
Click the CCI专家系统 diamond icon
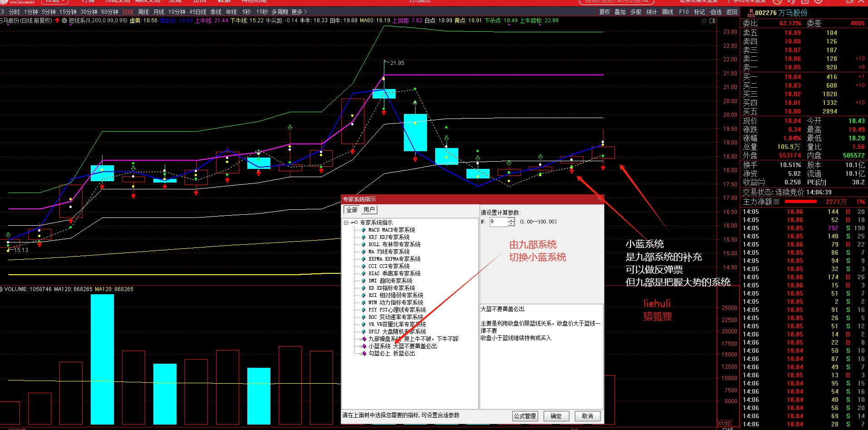[x=363, y=266]
